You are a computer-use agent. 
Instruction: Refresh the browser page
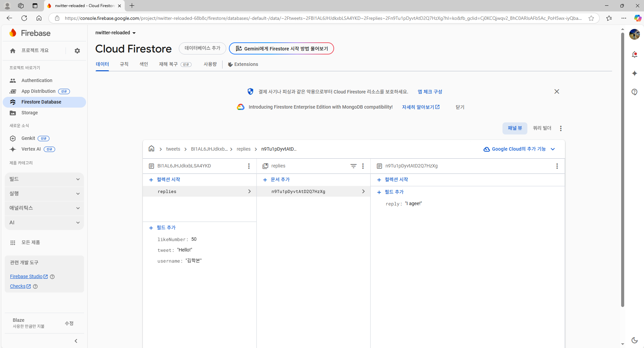tap(24, 18)
